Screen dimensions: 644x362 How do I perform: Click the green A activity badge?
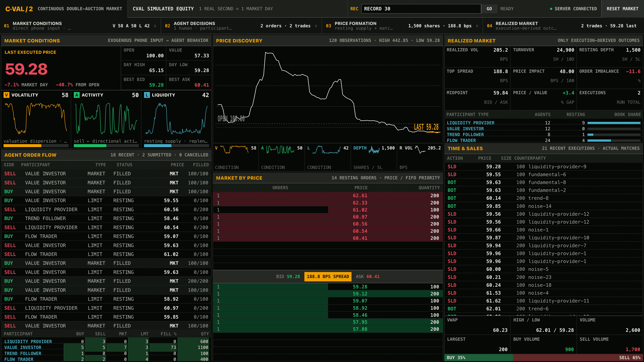point(77,95)
